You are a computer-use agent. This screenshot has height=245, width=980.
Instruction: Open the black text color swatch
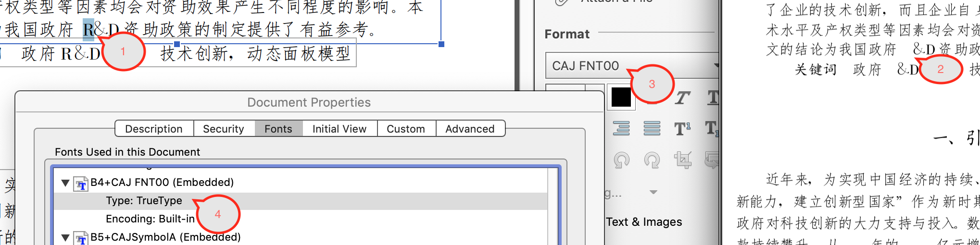[621, 98]
